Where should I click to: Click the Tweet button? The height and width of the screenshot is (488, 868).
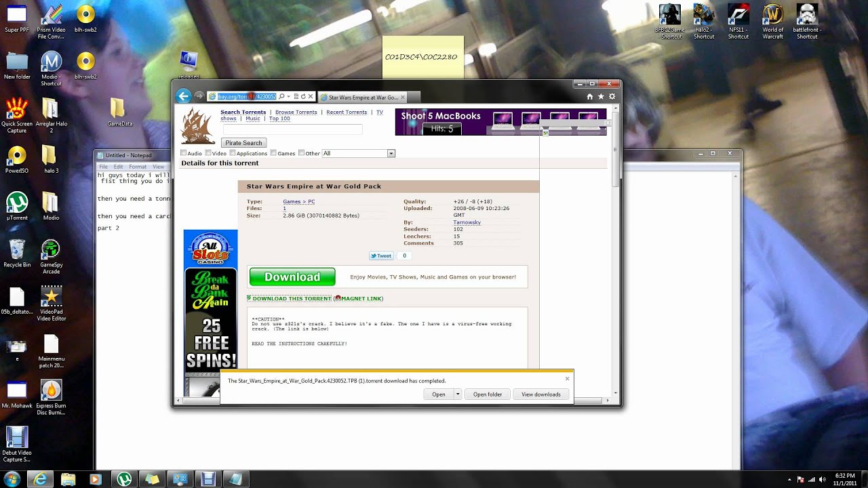pyautogui.click(x=381, y=256)
